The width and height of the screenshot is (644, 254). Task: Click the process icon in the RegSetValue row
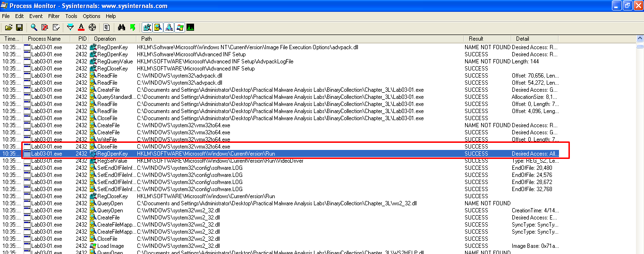(27, 161)
